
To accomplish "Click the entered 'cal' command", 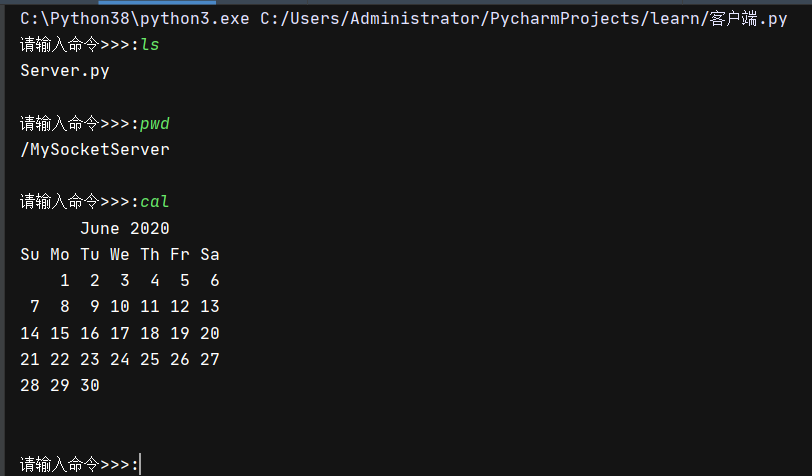I will click(155, 202).
